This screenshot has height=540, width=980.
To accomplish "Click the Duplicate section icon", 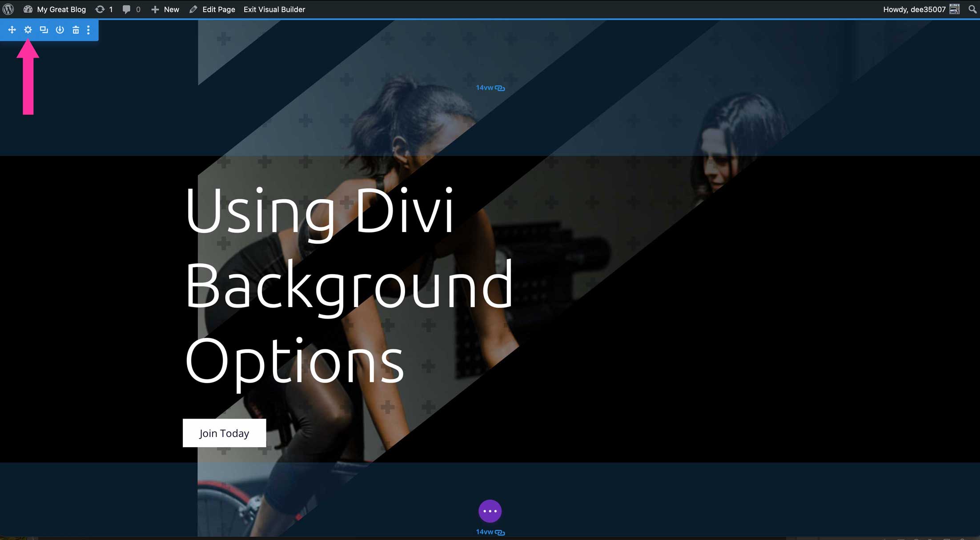I will (x=43, y=29).
